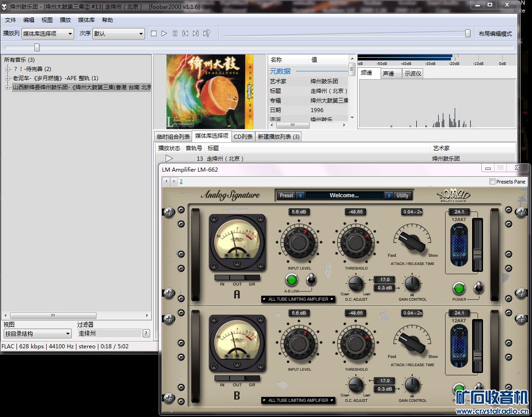Click channel A GAIN CONTROL knob

tap(412, 284)
